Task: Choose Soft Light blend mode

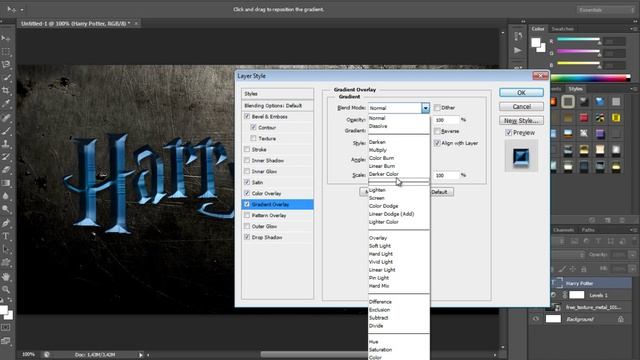Action: click(399, 246)
